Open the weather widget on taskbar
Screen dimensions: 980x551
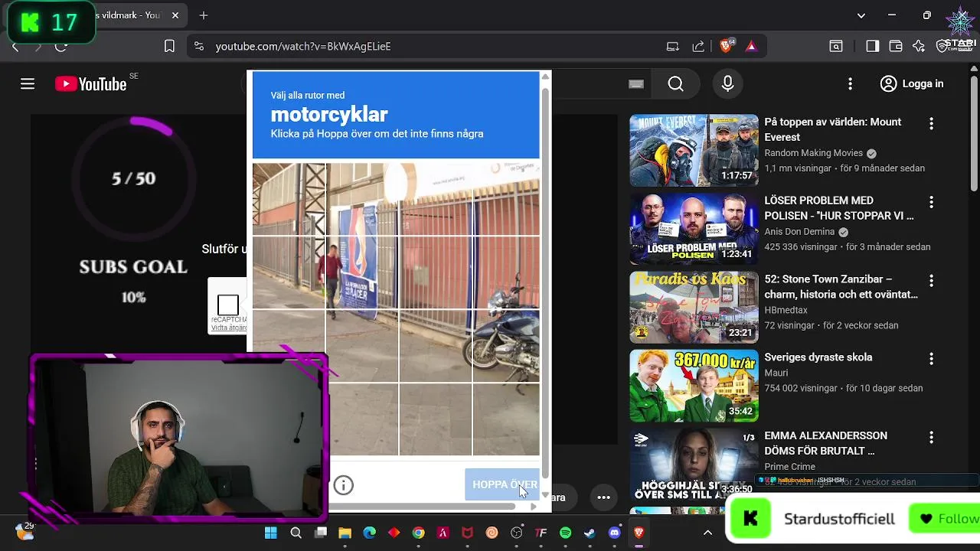point(24,531)
